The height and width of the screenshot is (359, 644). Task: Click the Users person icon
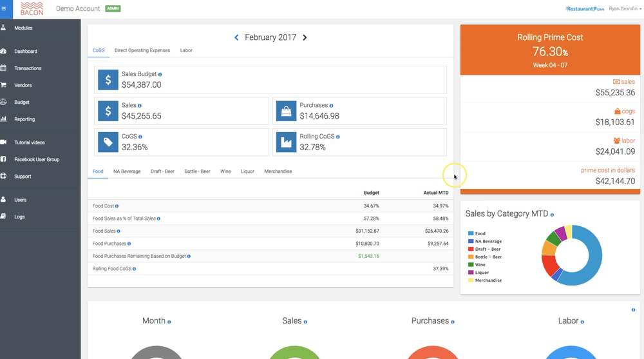3,199
